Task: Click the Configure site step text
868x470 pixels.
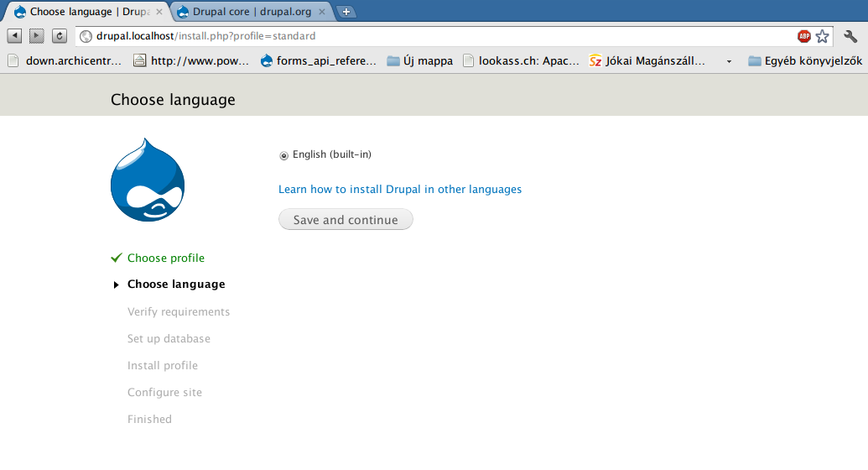Action: (164, 393)
